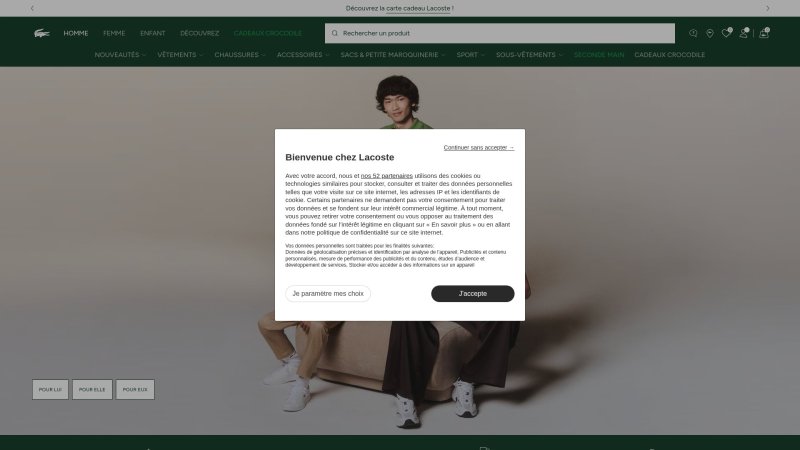Focus the Rechercher un produit search field
This screenshot has width=800, height=450.
[499, 33]
